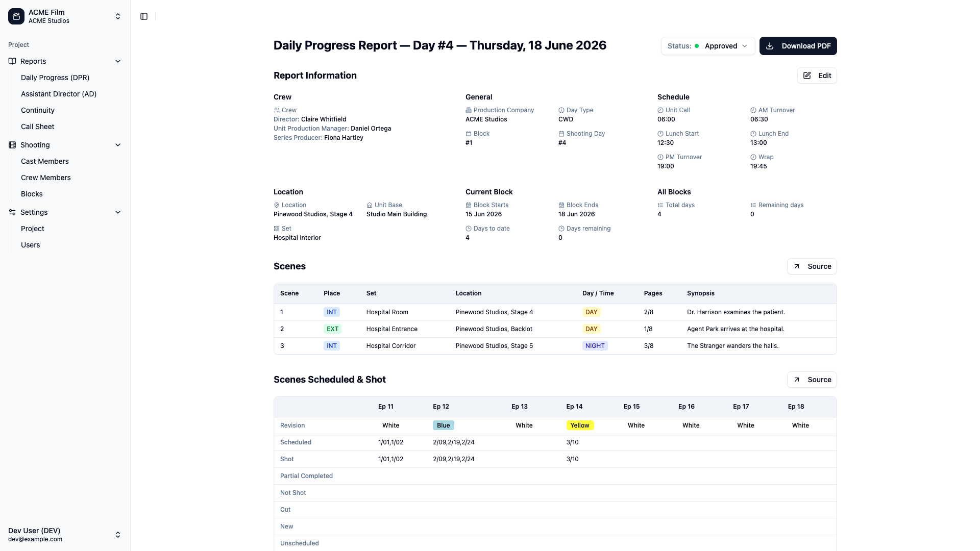
Task: Click the DAY badge on scene 2
Action: click(592, 329)
